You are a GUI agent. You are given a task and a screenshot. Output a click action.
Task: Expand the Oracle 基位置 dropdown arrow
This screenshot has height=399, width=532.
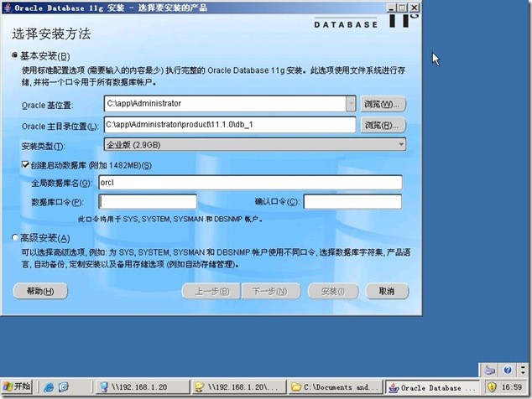pos(350,104)
